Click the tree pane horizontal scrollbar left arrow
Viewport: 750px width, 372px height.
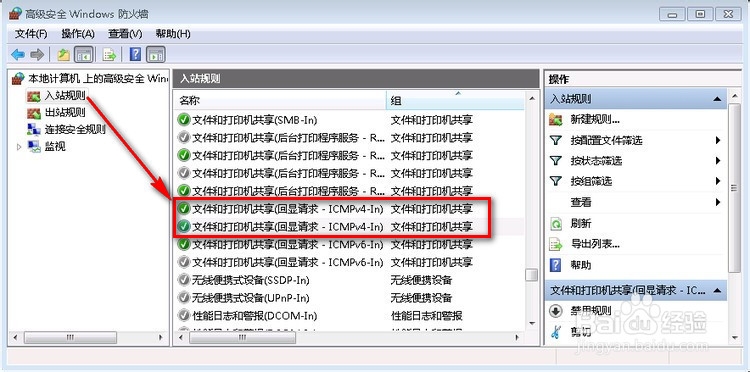click(15, 337)
